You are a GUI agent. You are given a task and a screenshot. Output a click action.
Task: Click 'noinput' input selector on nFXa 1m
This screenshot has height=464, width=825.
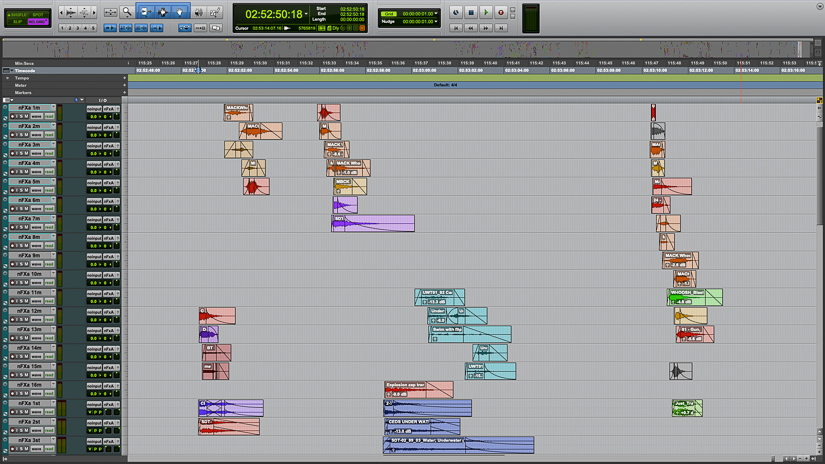coord(93,108)
